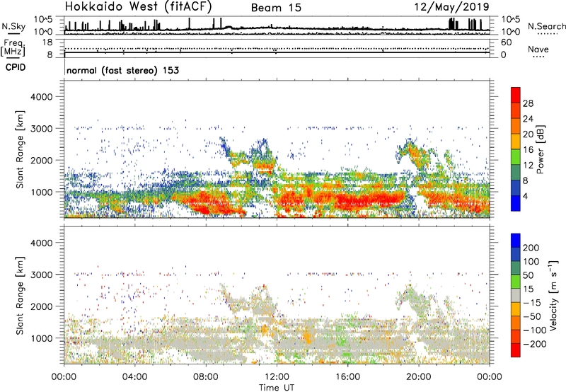Click the "Slant Range [km]" label of velocity panel
Image resolution: width=566 pixels, height=392 pixels.
(20, 296)
